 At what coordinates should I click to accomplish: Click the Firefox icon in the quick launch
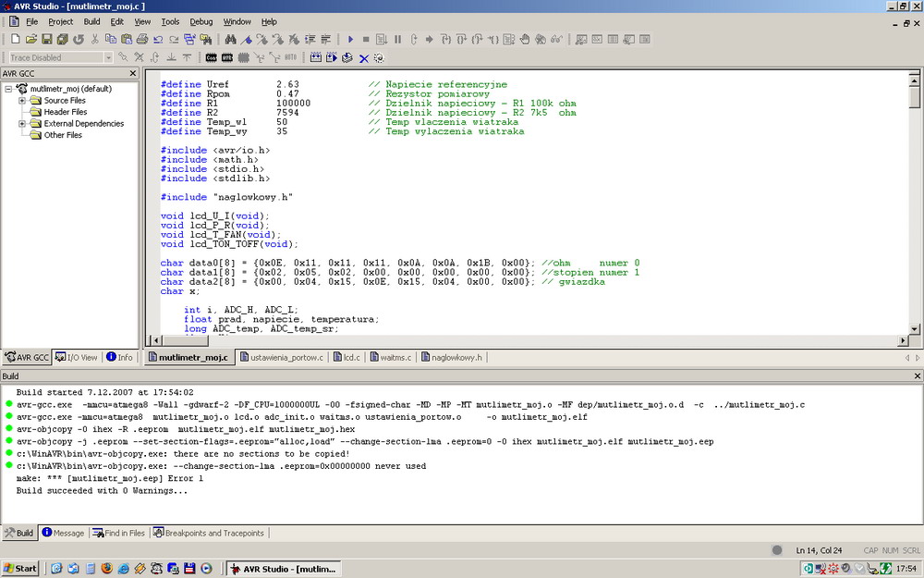(106, 569)
